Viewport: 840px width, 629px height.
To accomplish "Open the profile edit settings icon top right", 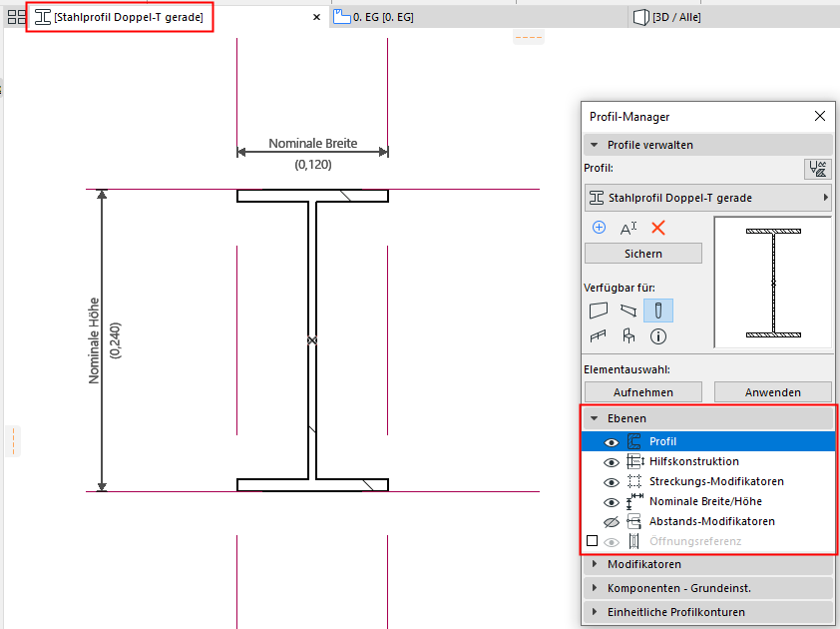I will tap(818, 169).
